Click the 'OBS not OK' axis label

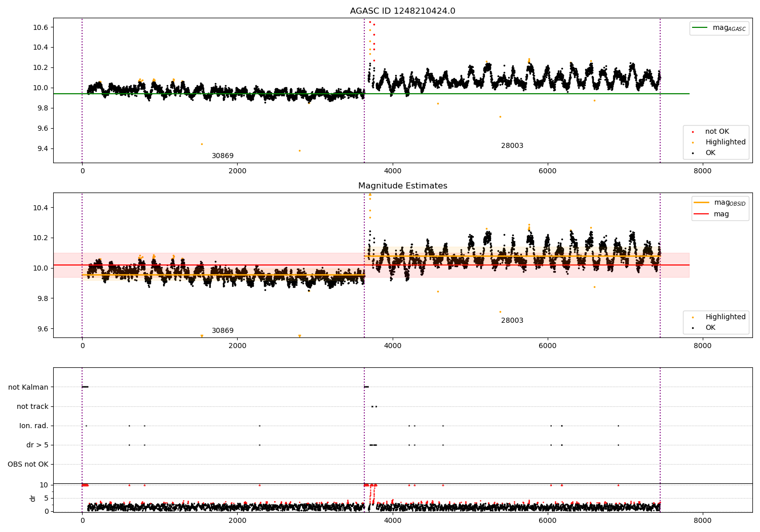pyautogui.click(x=28, y=465)
